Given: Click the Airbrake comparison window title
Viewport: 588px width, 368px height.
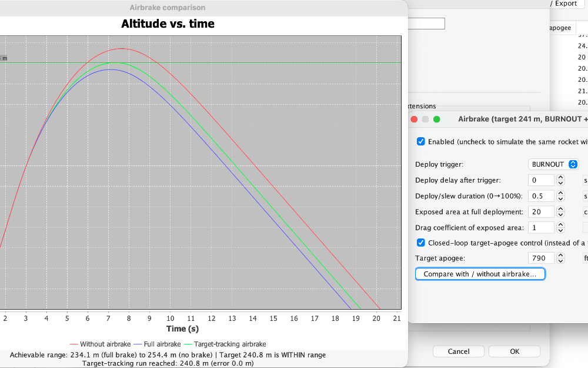Looking at the screenshot, I should point(168,8).
